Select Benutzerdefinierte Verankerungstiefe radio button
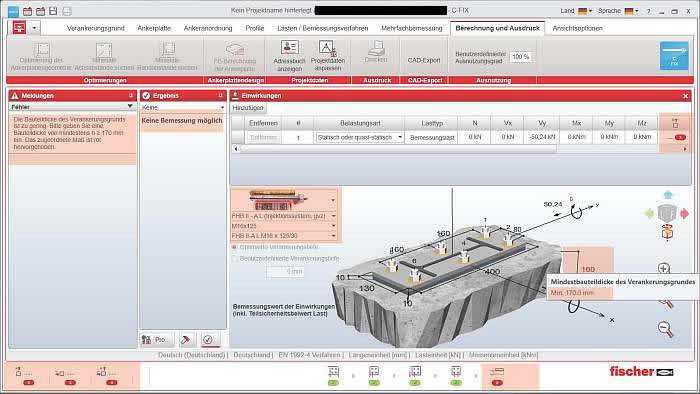700x394 pixels. click(x=234, y=258)
